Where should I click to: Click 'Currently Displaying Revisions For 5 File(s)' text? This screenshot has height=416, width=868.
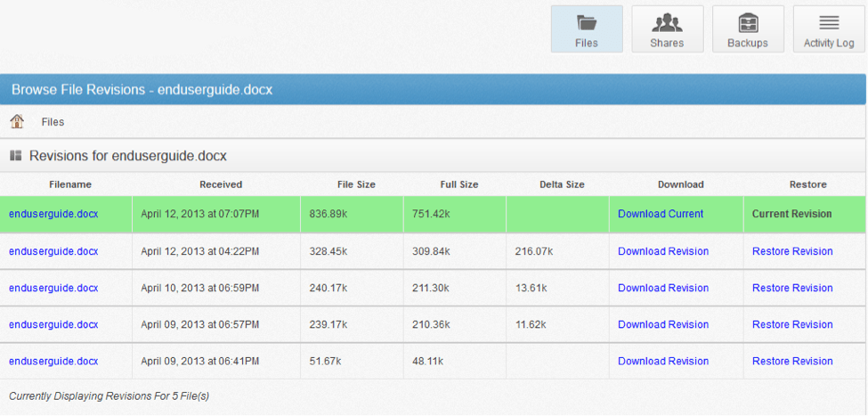tap(109, 396)
